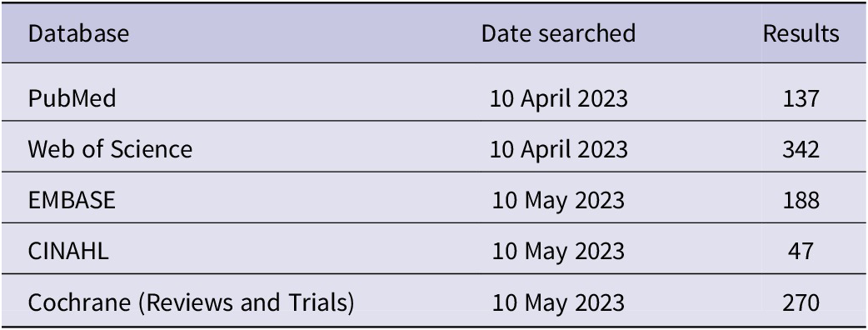Click Web of Science's search date

(x=559, y=150)
